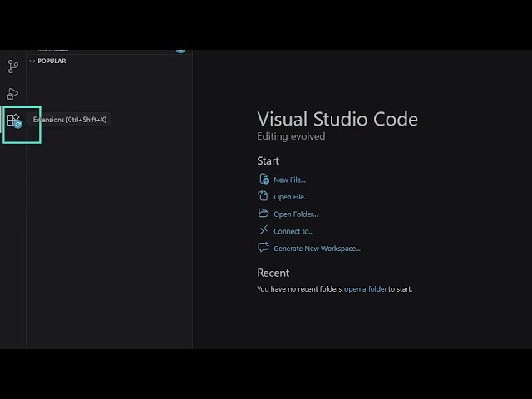Open the Source Control view icon

pos(13,66)
